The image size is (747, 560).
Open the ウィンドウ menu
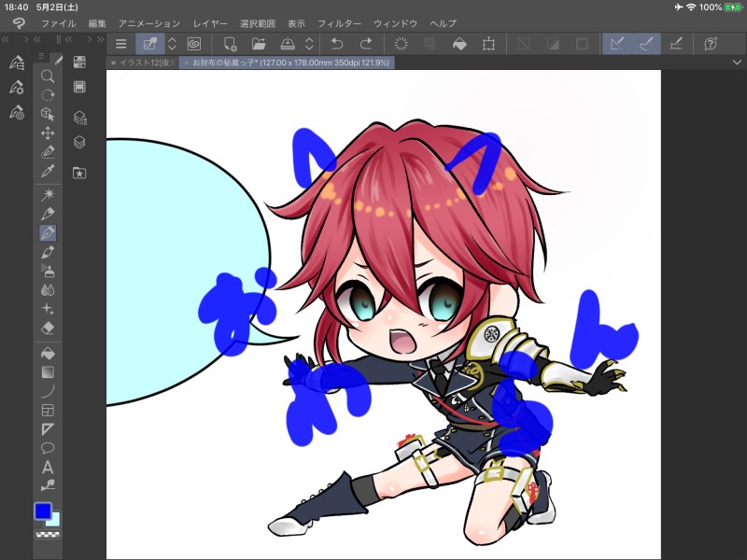click(395, 23)
